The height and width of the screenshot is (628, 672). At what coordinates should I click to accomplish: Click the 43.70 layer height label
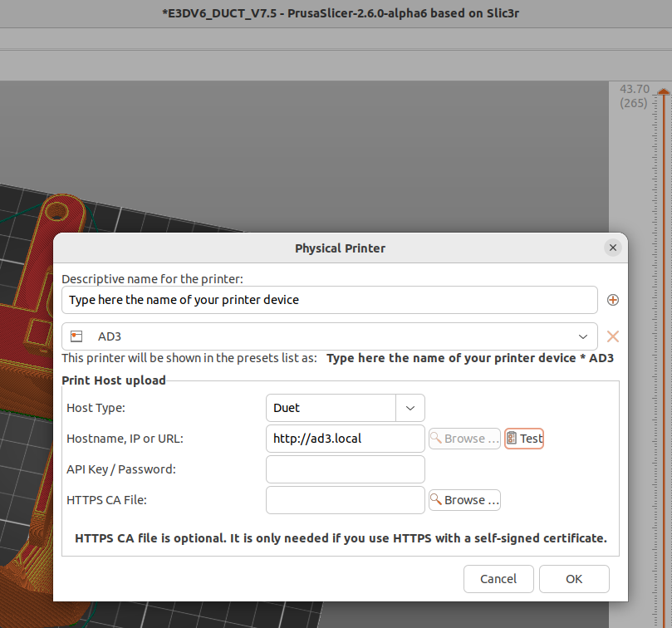(x=635, y=89)
